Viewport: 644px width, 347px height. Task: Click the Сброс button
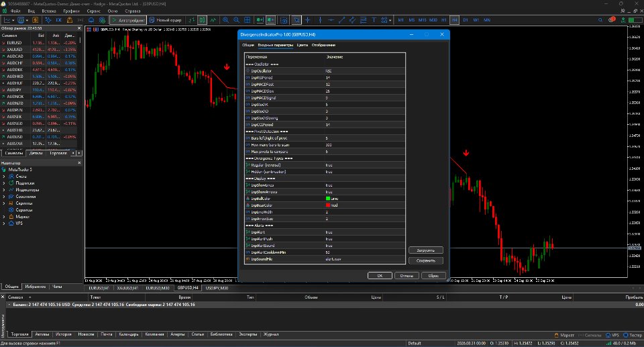[x=434, y=276]
